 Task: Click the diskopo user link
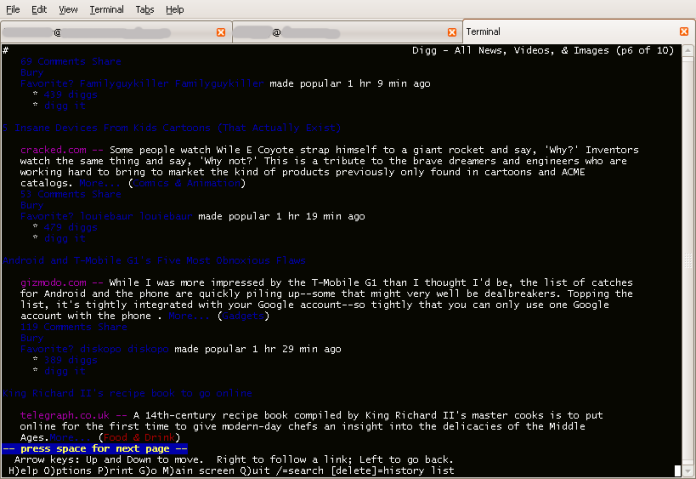(x=100, y=349)
